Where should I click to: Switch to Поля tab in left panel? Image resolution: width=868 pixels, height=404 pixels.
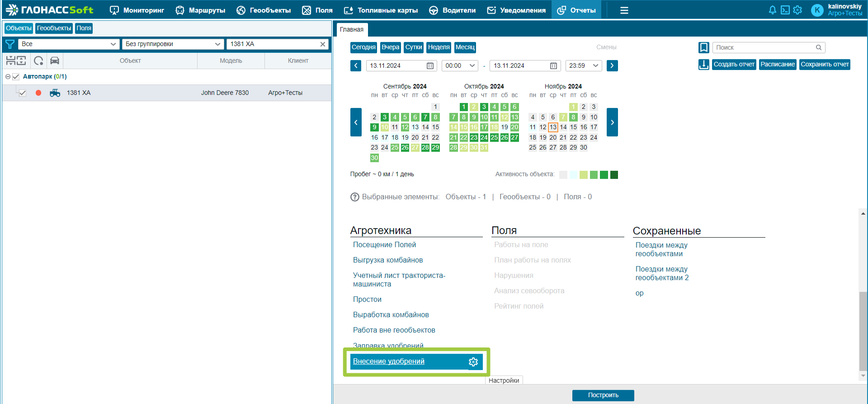click(x=84, y=28)
